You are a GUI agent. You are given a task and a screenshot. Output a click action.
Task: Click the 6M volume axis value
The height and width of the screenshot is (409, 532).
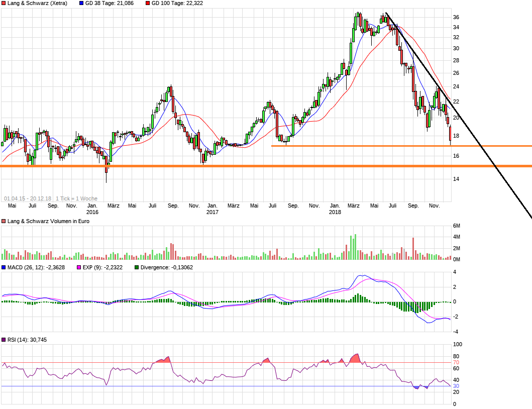tap(457, 226)
